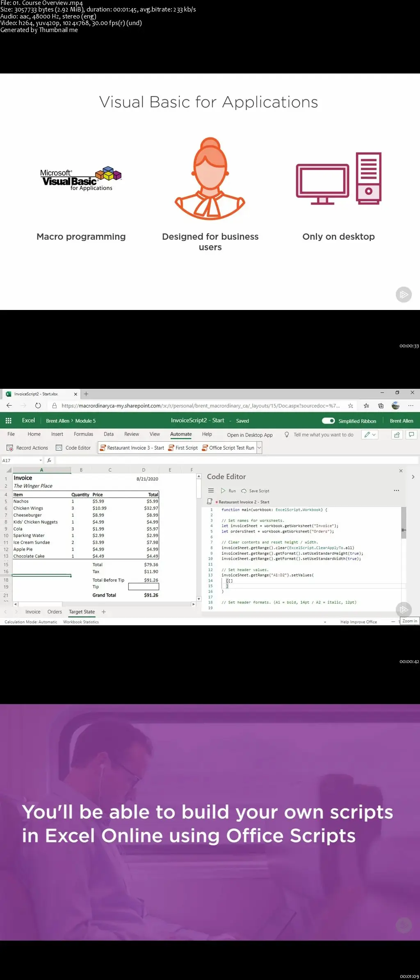Screen dimensions: 420x980
Task: Click the formula bar input
Action: point(237,461)
